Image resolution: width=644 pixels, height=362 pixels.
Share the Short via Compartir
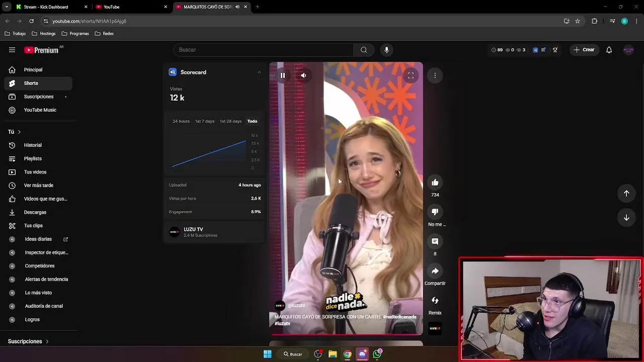click(435, 271)
